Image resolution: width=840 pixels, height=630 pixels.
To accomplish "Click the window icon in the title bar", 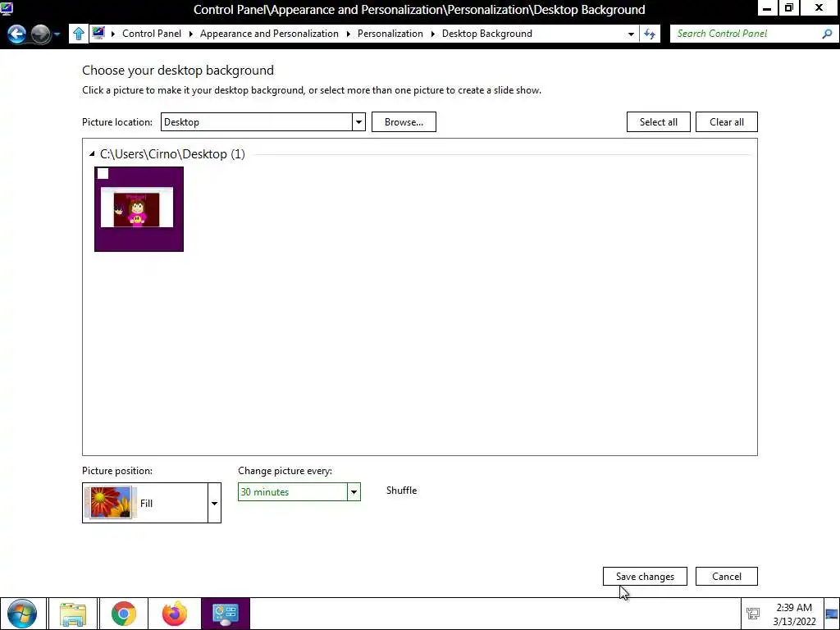I will click(7, 8).
